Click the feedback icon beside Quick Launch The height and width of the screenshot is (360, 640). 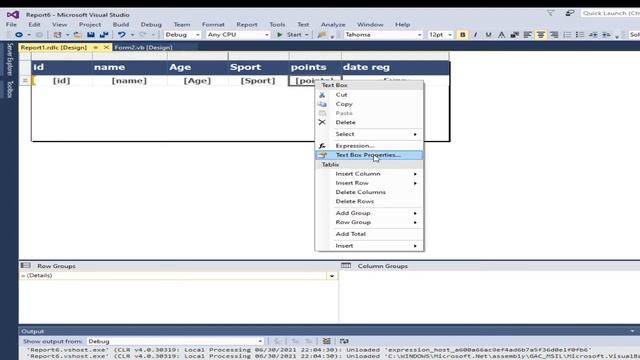(570, 13)
